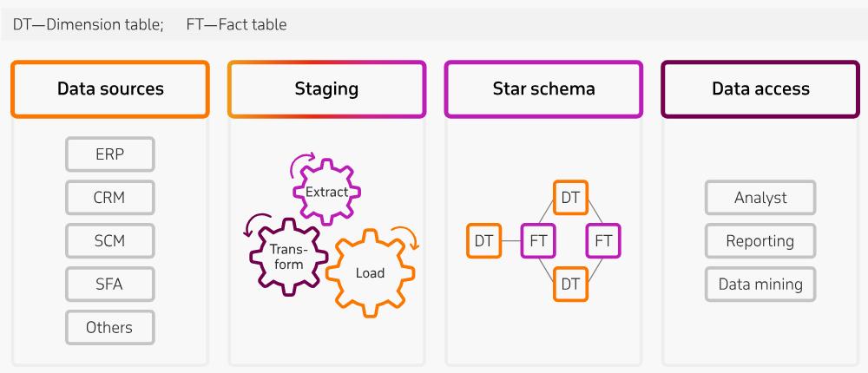Click the CRM source button
868x373 pixels.
(109, 197)
